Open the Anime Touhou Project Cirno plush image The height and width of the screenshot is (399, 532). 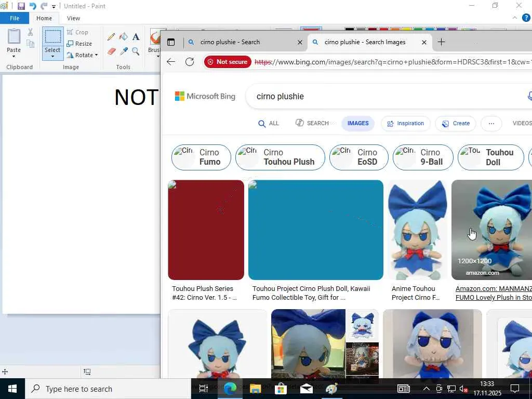417,230
